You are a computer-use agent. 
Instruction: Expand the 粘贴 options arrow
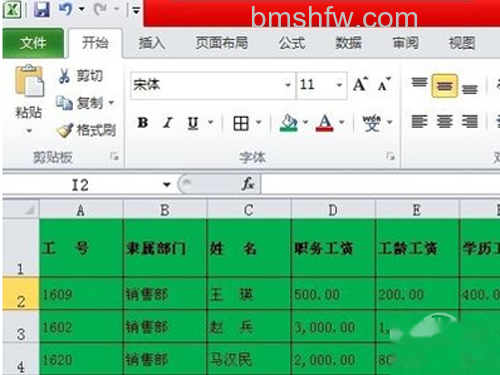click(29, 131)
